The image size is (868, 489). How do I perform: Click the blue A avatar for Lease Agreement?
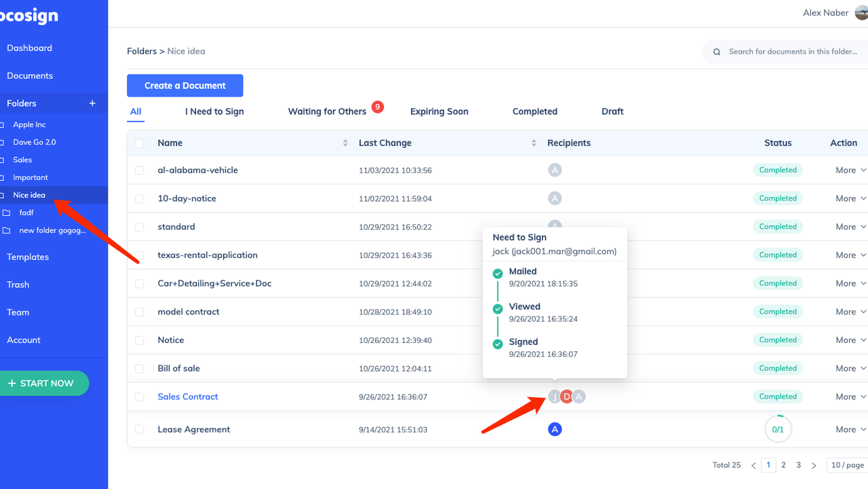click(554, 429)
